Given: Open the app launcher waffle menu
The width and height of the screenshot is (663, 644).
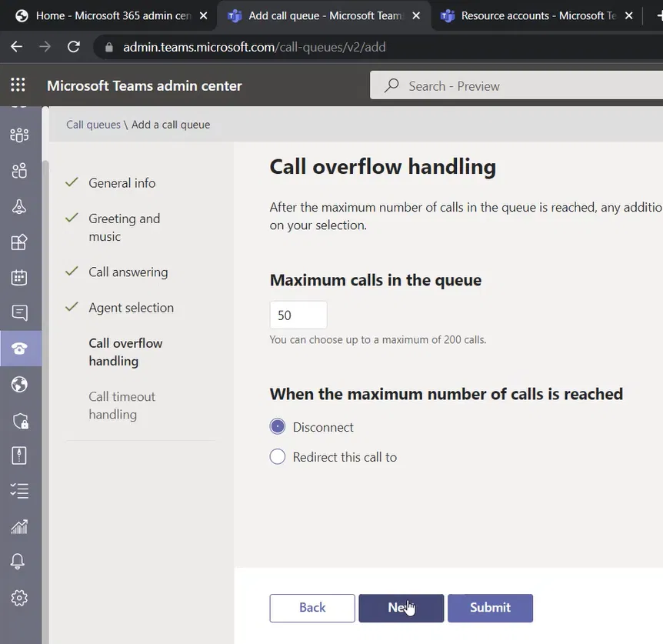Looking at the screenshot, I should tap(18, 85).
